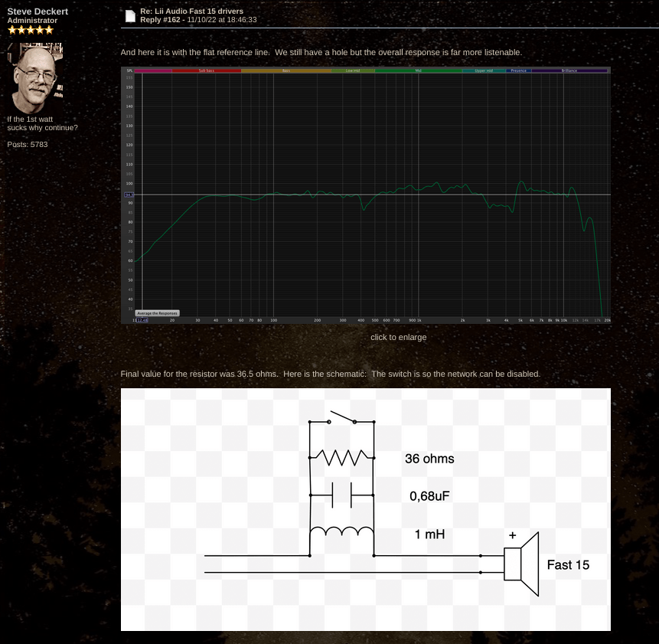Viewport: 659px width, 644px height.
Task: Click the switch symbol in schematic
Action: (x=341, y=418)
